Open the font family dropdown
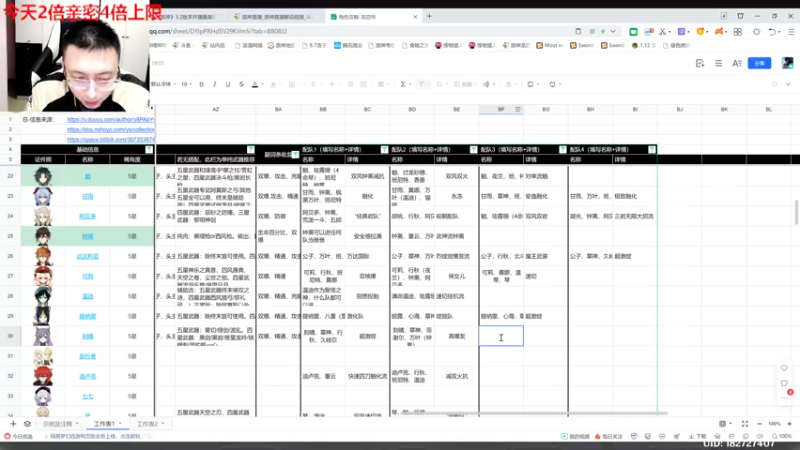This screenshot has width=800, height=450. coord(163,84)
